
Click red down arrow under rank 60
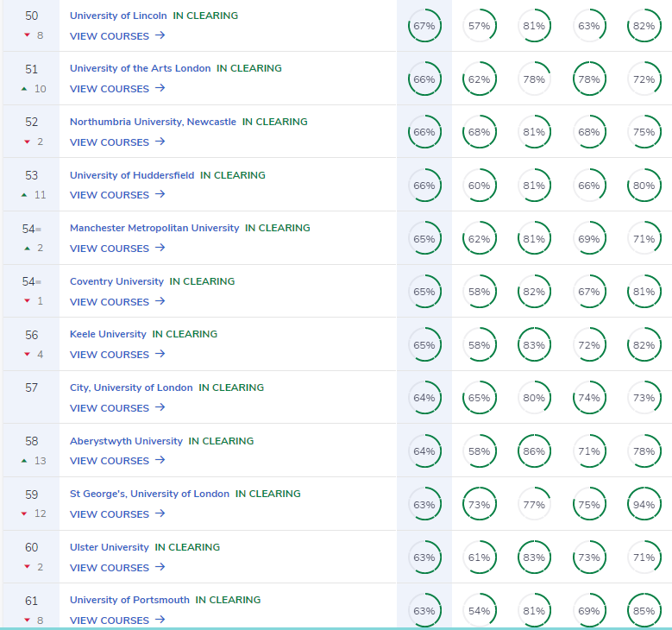27,567
